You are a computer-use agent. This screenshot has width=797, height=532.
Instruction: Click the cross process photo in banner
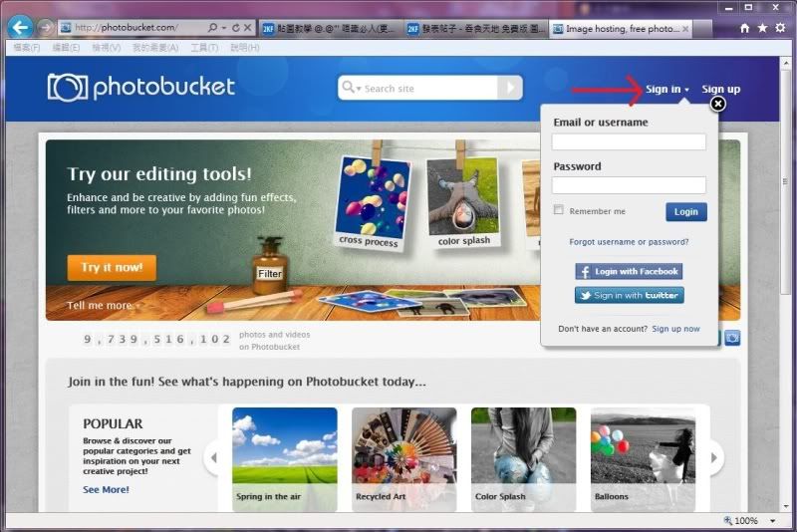coord(373,202)
